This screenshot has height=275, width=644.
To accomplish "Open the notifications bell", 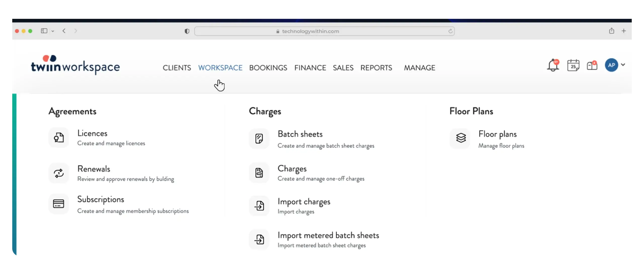I will [553, 65].
